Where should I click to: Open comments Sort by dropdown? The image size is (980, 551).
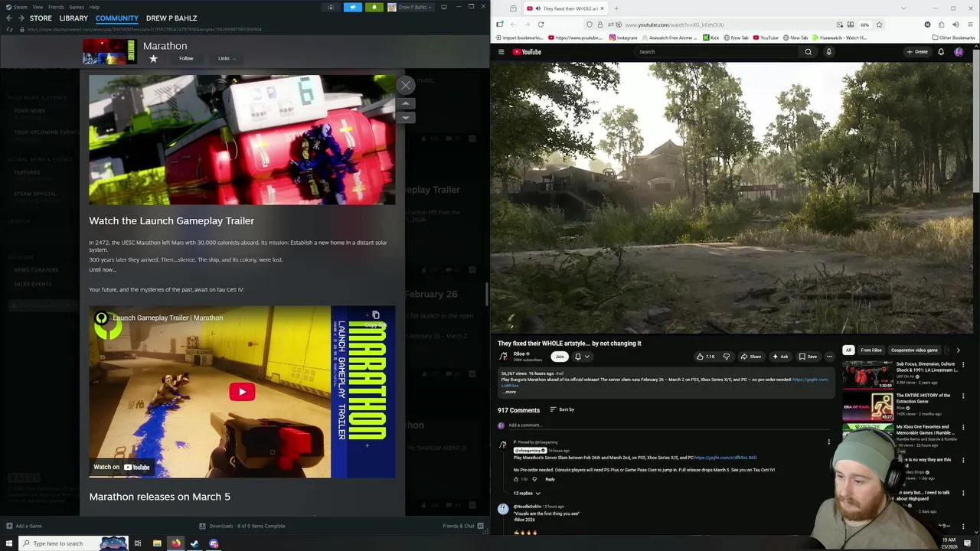tap(562, 409)
